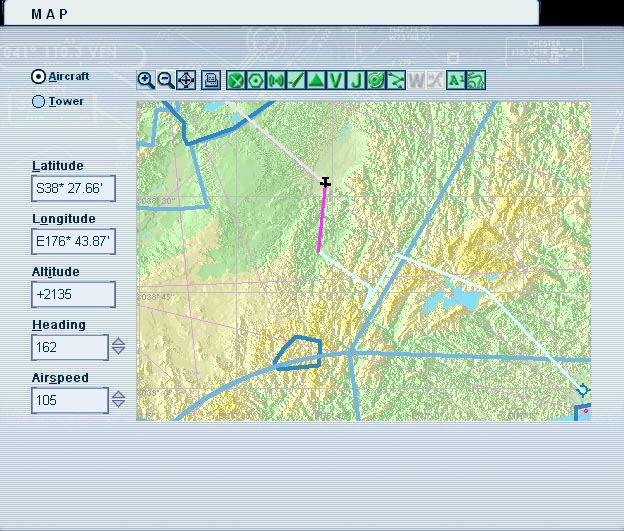
Task: Select the Aircraft radio button
Action: click(x=39, y=76)
